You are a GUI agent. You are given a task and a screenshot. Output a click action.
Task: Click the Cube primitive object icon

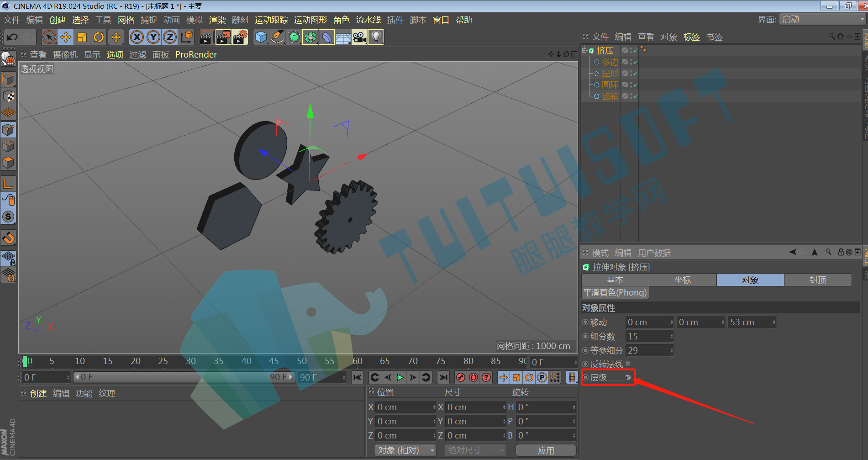click(x=261, y=37)
